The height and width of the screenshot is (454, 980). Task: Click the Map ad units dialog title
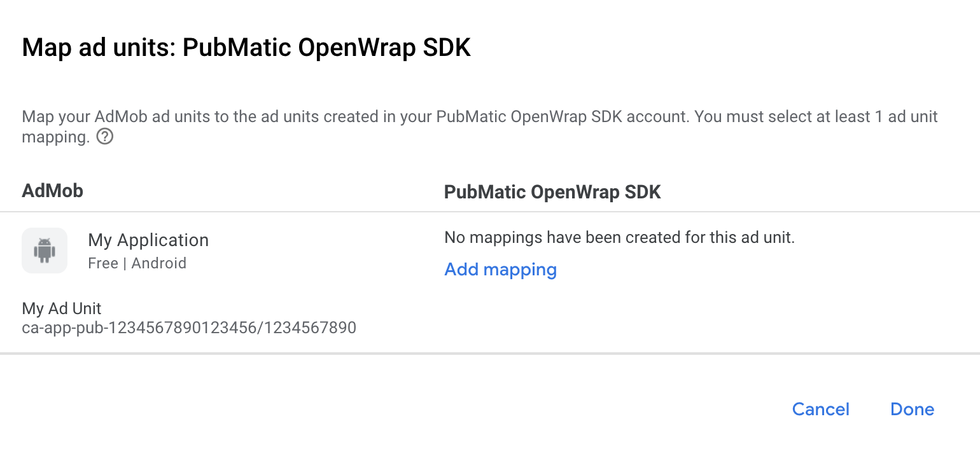coord(246,48)
